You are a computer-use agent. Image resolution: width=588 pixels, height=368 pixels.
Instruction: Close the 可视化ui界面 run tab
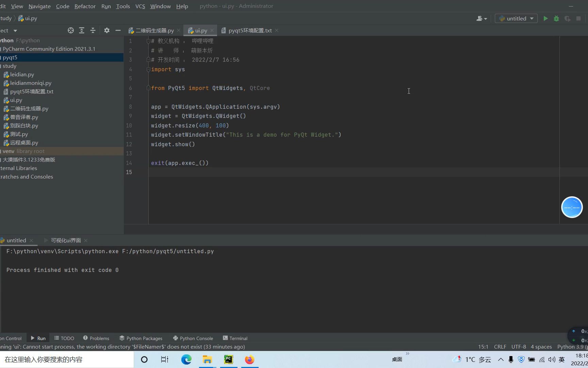86,241
